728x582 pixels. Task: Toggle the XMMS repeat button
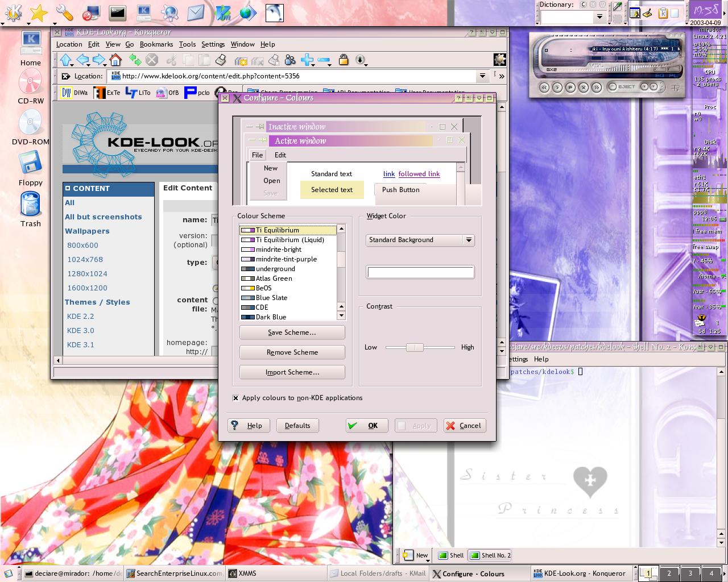click(x=653, y=87)
